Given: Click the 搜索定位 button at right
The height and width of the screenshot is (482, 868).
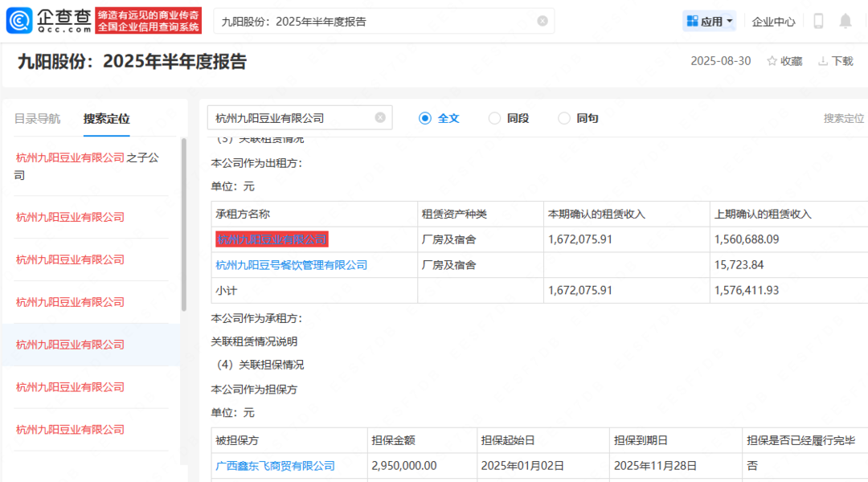Looking at the screenshot, I should click(843, 118).
